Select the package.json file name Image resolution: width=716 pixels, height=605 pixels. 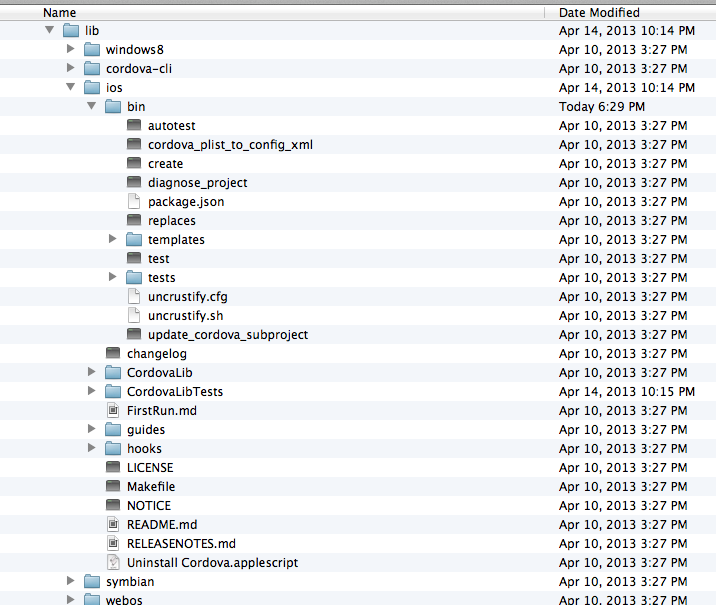pyautogui.click(x=186, y=202)
